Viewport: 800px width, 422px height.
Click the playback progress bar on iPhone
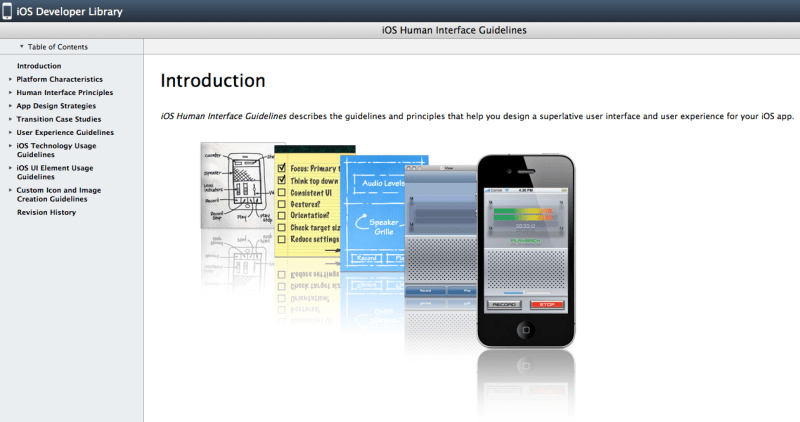[526, 293]
